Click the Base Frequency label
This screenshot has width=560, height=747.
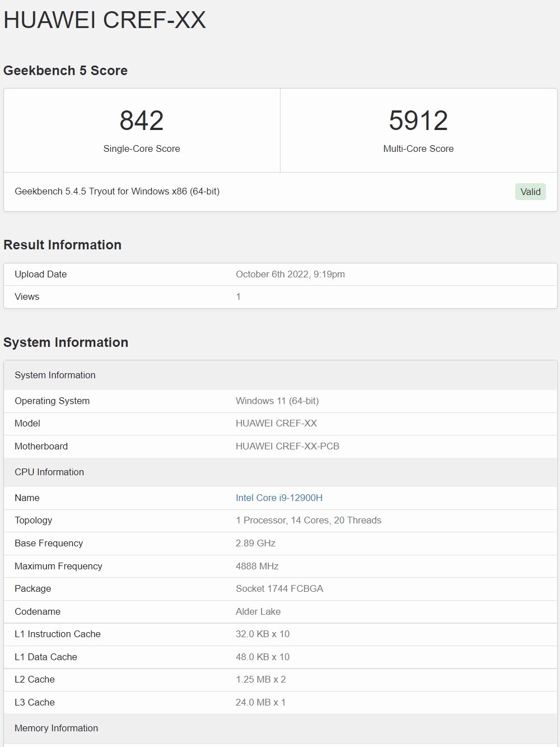pos(49,543)
